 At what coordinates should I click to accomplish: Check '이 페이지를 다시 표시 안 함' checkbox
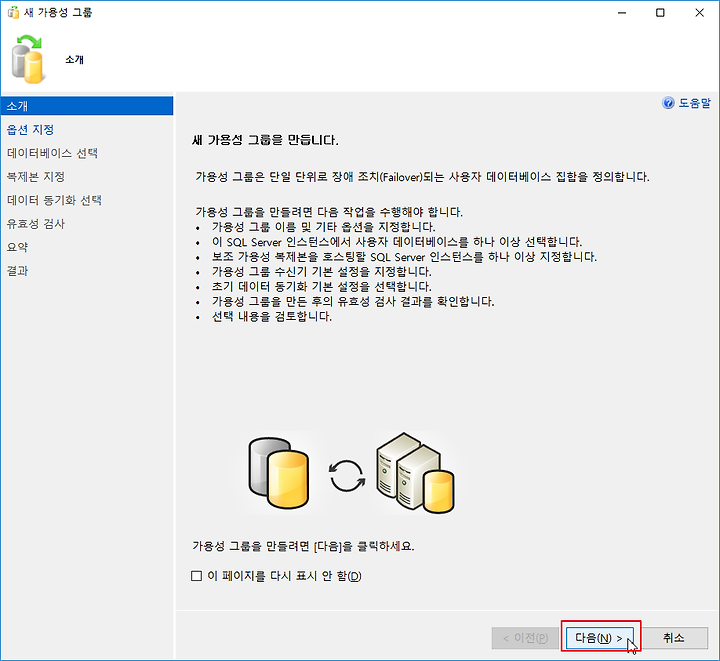[x=197, y=576]
